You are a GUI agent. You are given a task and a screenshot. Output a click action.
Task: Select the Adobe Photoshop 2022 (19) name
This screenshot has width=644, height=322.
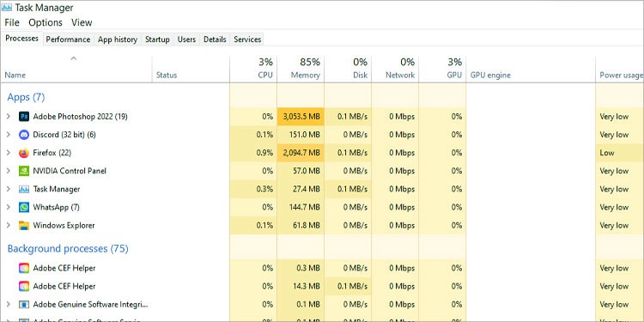click(x=80, y=117)
